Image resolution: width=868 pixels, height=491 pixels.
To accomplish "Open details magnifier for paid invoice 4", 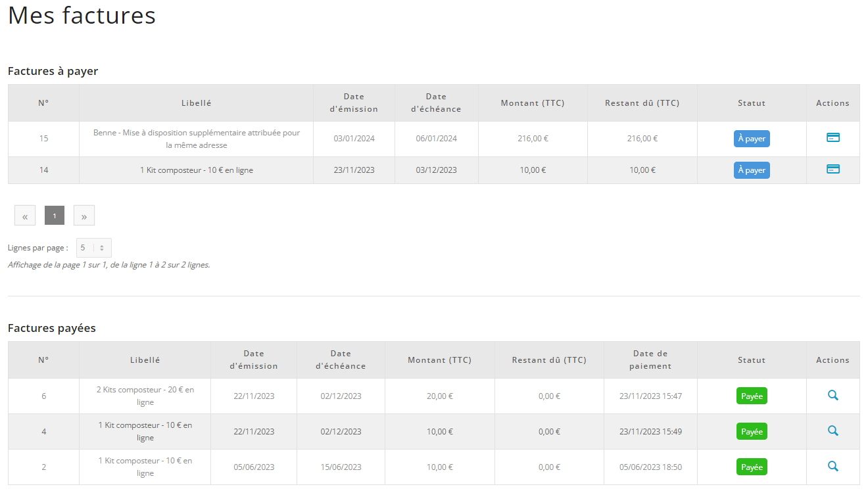I will tap(832, 431).
